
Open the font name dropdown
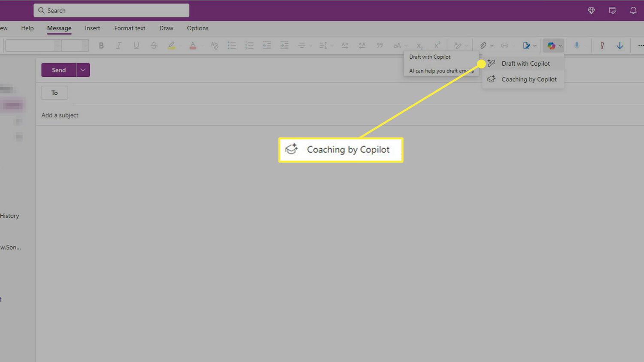pyautogui.click(x=33, y=45)
